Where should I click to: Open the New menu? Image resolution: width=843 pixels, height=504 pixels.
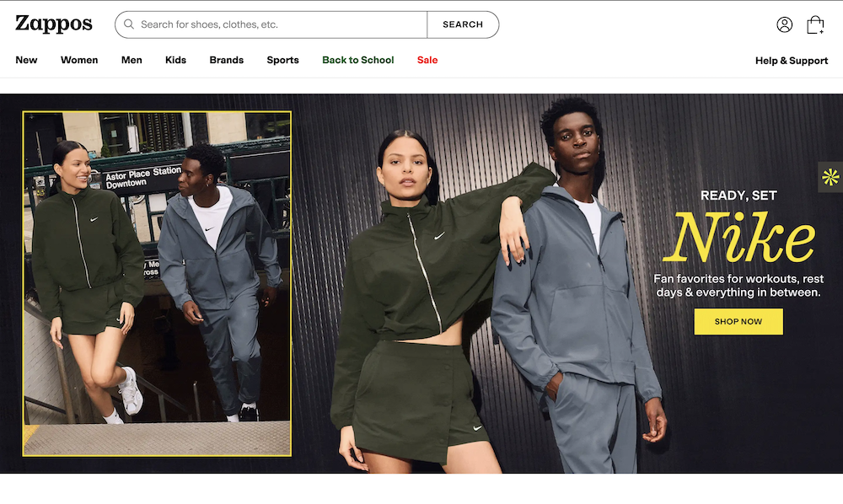(26, 60)
